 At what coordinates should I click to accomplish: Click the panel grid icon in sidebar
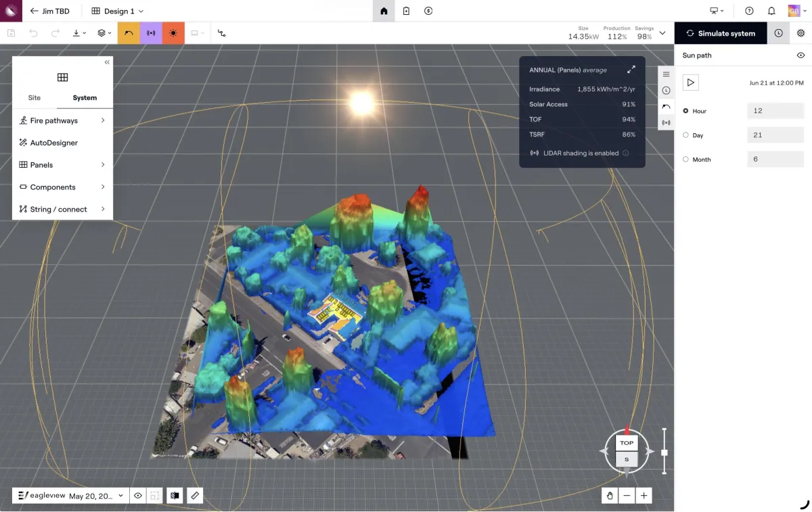point(62,77)
